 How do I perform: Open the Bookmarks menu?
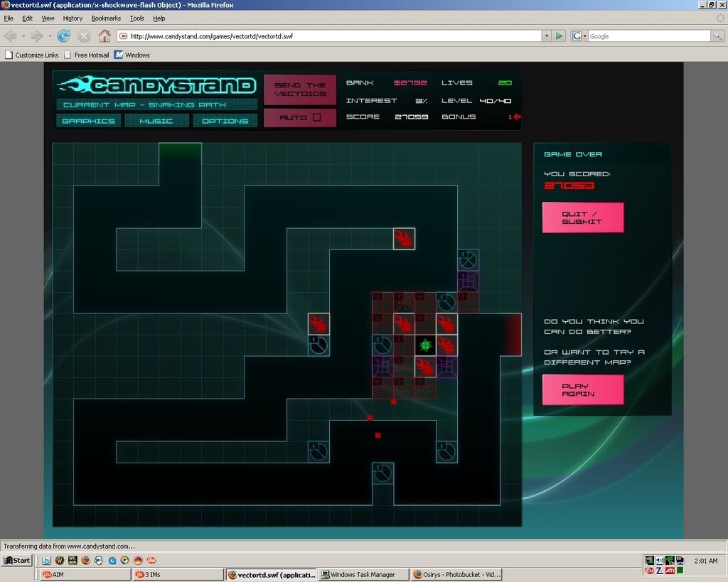click(106, 18)
